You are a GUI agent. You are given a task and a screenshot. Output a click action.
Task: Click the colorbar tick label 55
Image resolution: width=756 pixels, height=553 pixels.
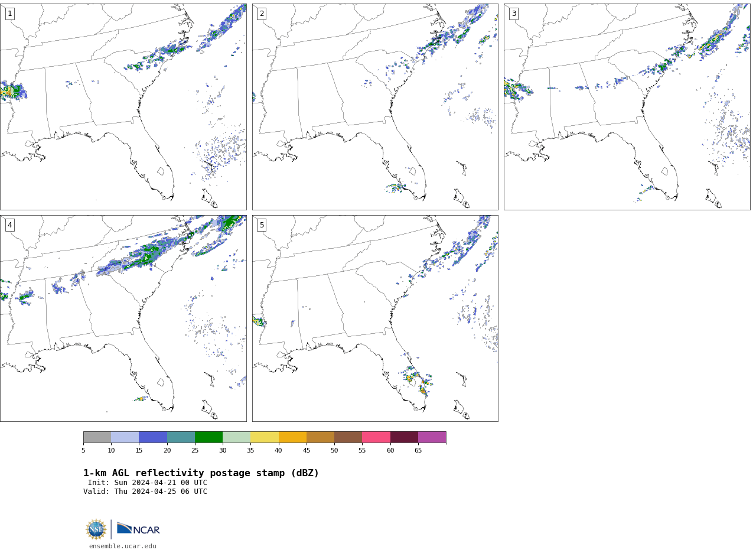pos(362,451)
